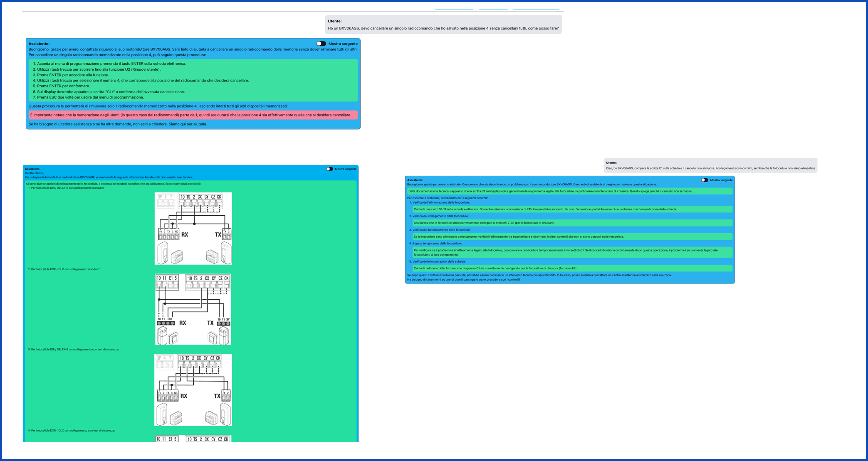Toggle Mostra sorgente in the C1 error reply

704,180
